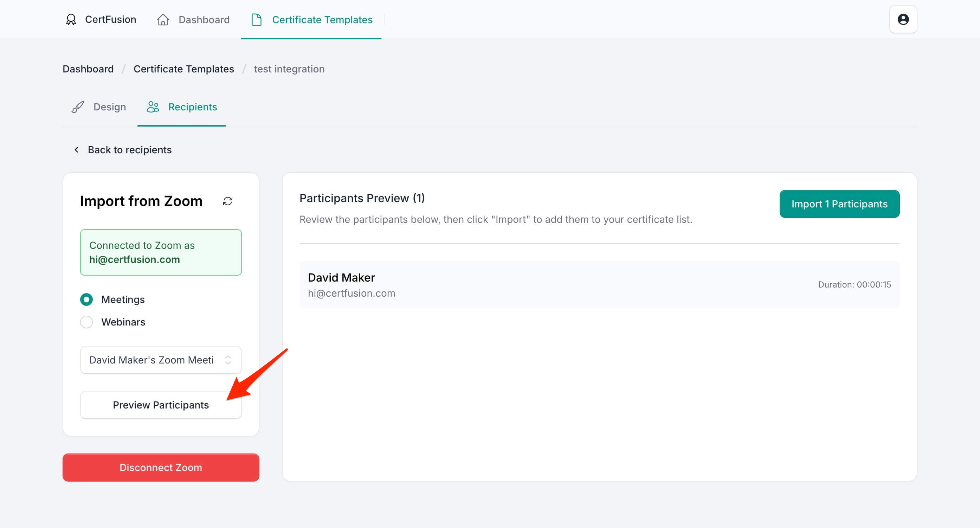The image size is (980, 528).
Task: Click the Certificate Templates breadcrumb link
Action: [183, 69]
